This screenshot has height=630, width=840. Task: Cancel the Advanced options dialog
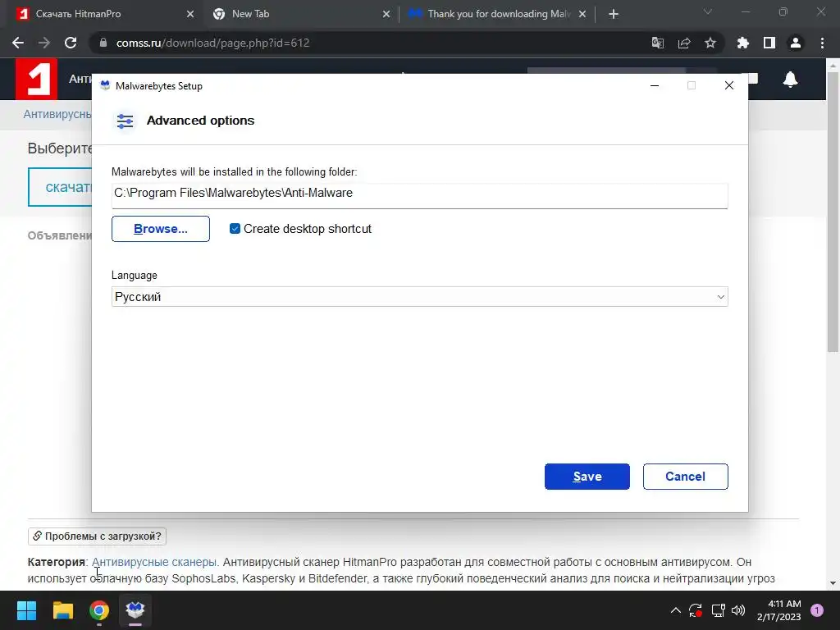(x=685, y=477)
